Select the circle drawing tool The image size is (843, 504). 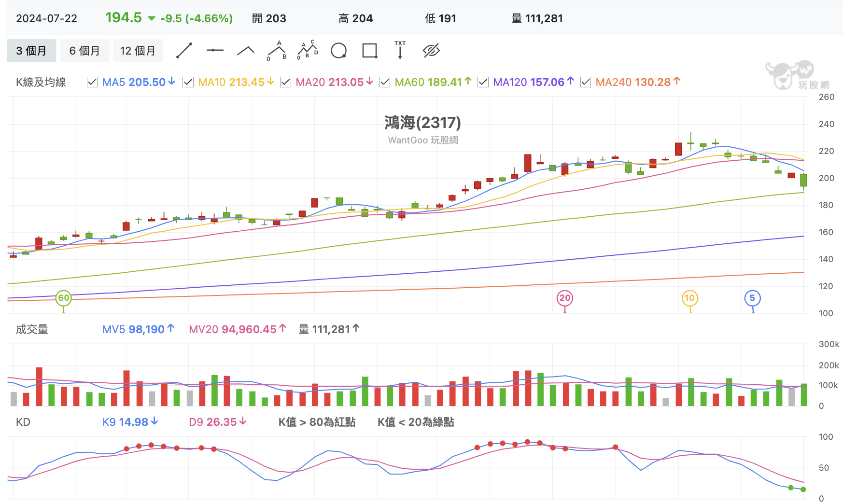338,51
